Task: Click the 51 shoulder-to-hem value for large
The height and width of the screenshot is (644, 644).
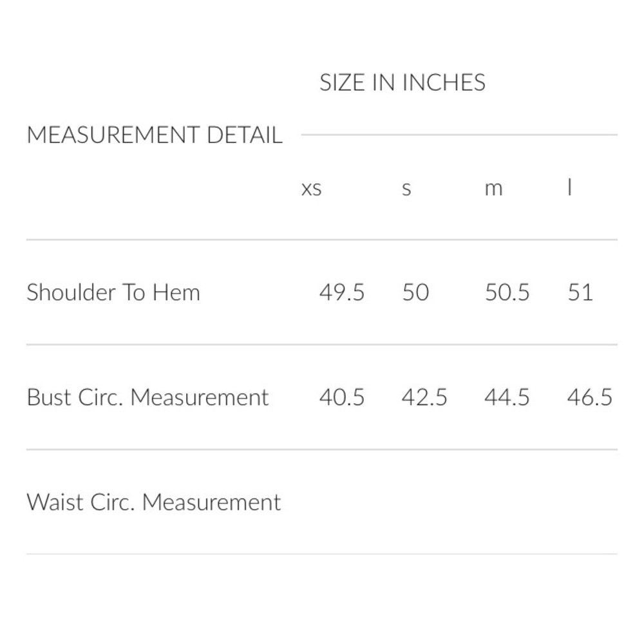Action: click(x=580, y=292)
